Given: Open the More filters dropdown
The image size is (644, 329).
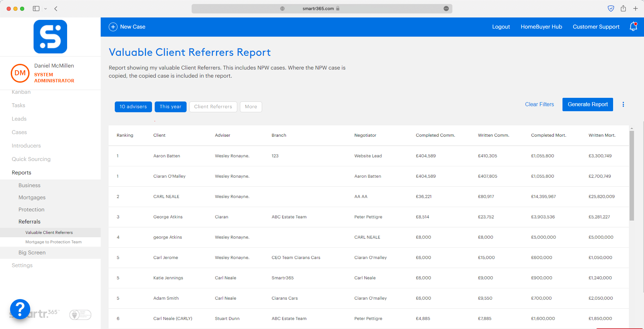Looking at the screenshot, I should (251, 107).
